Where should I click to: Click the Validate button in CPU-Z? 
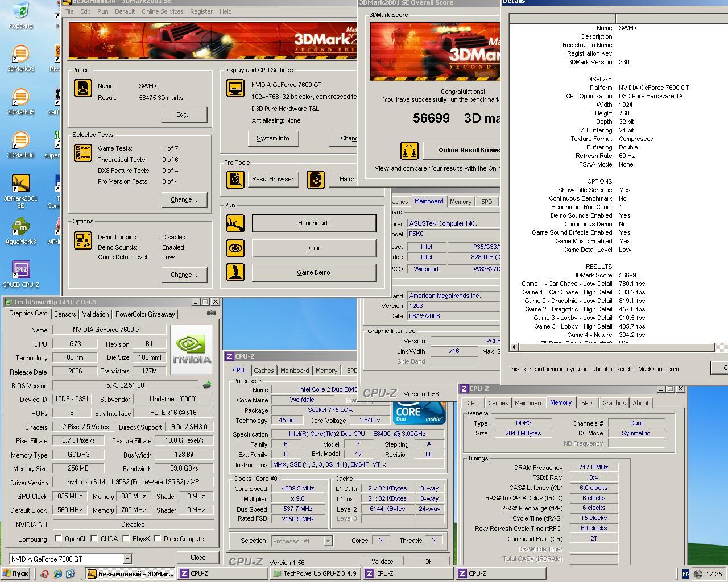click(382, 562)
